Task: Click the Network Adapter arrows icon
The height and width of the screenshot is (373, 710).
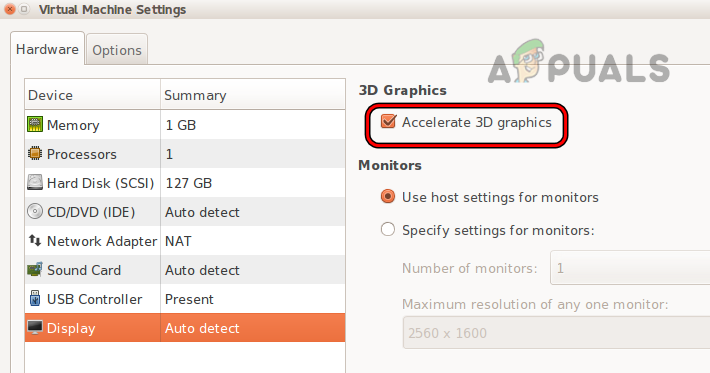Action: point(35,240)
